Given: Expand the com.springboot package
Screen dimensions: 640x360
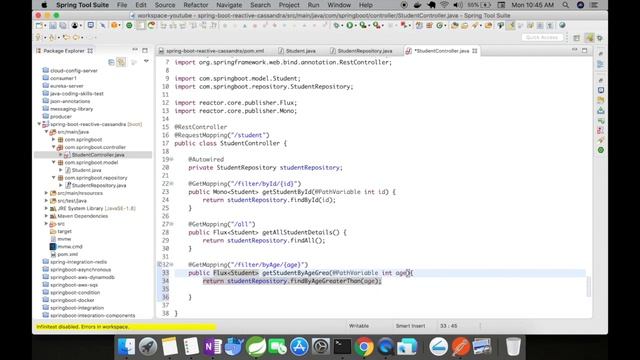Looking at the screenshot, I should point(53,140).
